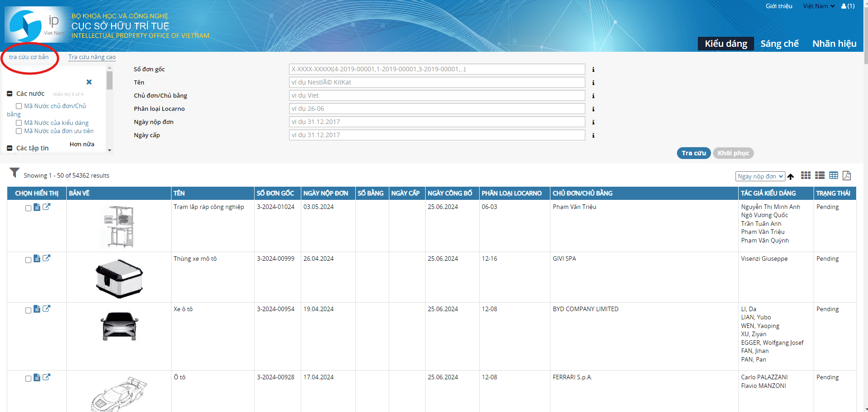Open the Việt Nam language dropdown
This screenshot has height=412, width=868.
tap(818, 6)
